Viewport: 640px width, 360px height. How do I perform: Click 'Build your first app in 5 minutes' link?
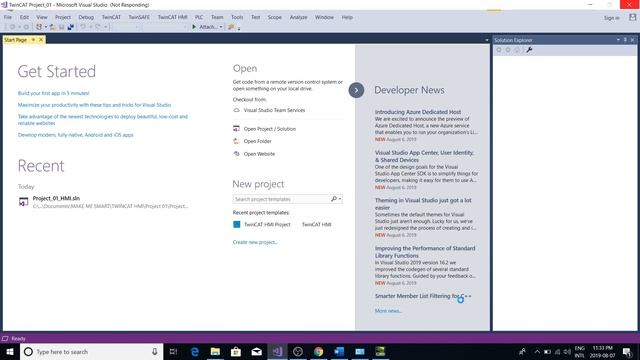53,93
